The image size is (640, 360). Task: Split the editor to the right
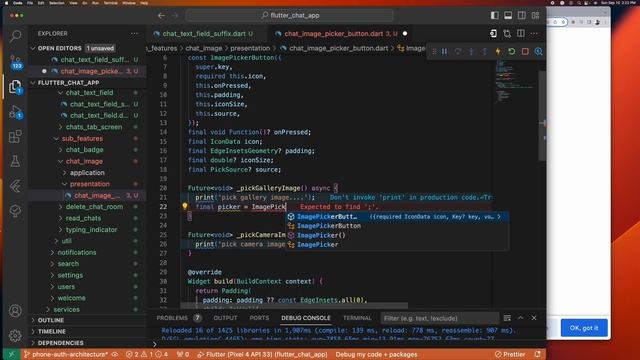pos(521,33)
